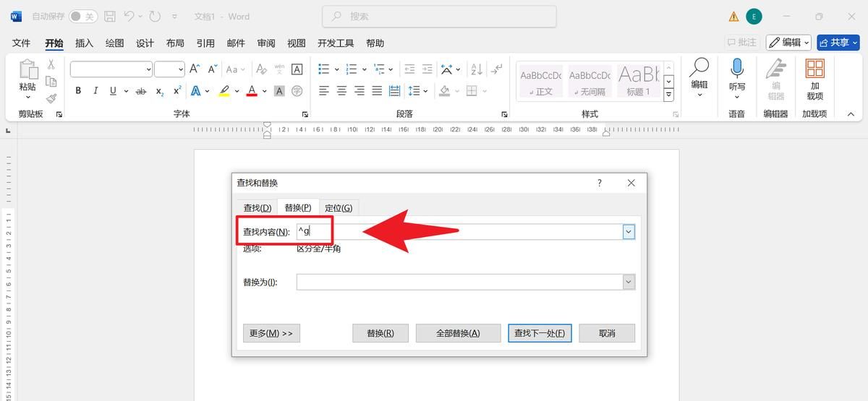
Task: Open the bullets list dropdown arrow
Action: [x=336, y=69]
